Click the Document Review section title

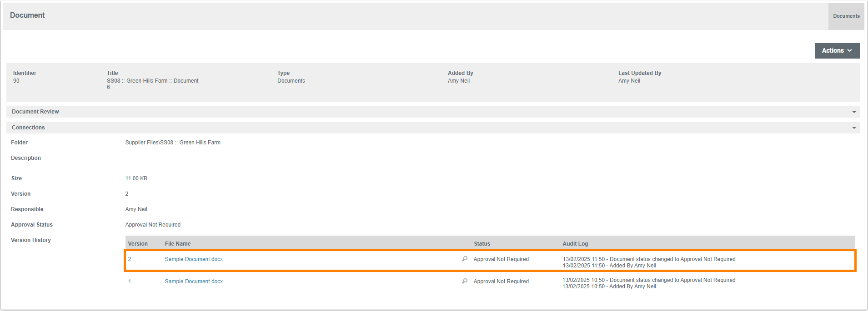click(x=35, y=112)
